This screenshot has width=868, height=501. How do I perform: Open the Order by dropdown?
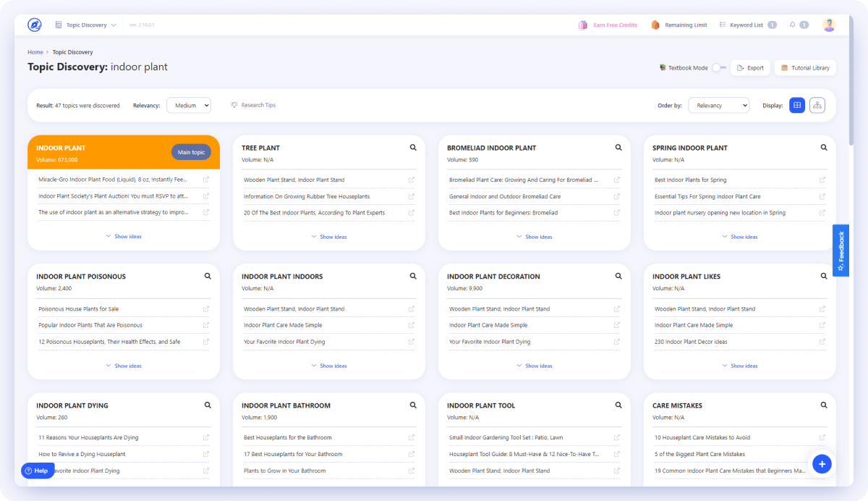(x=718, y=105)
